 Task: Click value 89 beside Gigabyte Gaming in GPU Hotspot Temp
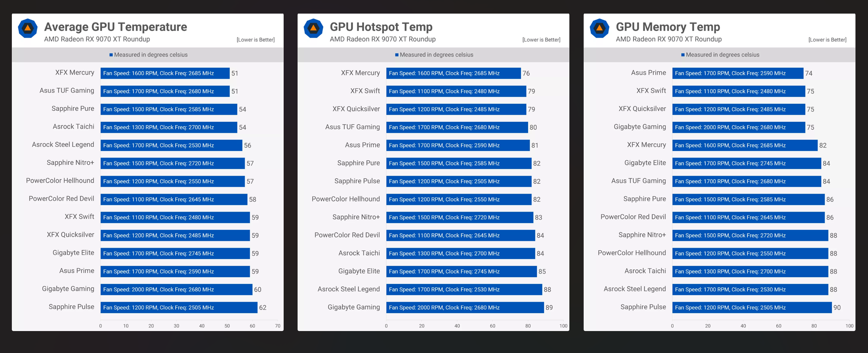click(549, 308)
